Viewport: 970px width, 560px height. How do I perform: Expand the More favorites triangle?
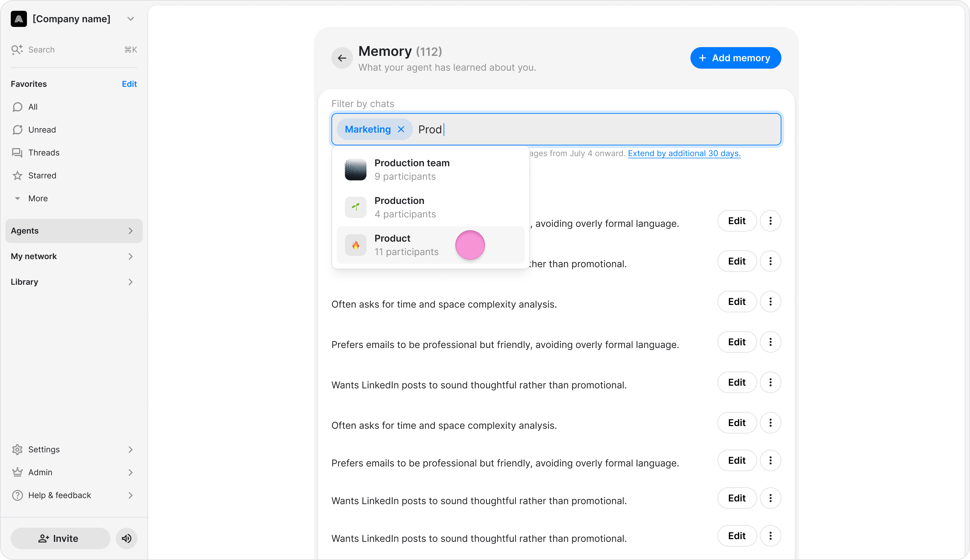pyautogui.click(x=17, y=199)
